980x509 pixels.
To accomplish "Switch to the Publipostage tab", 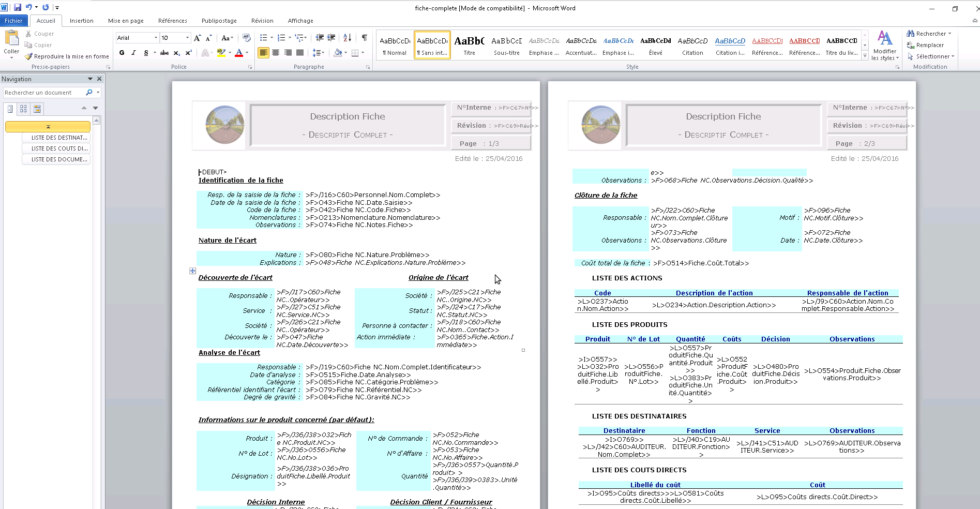I will point(219,21).
